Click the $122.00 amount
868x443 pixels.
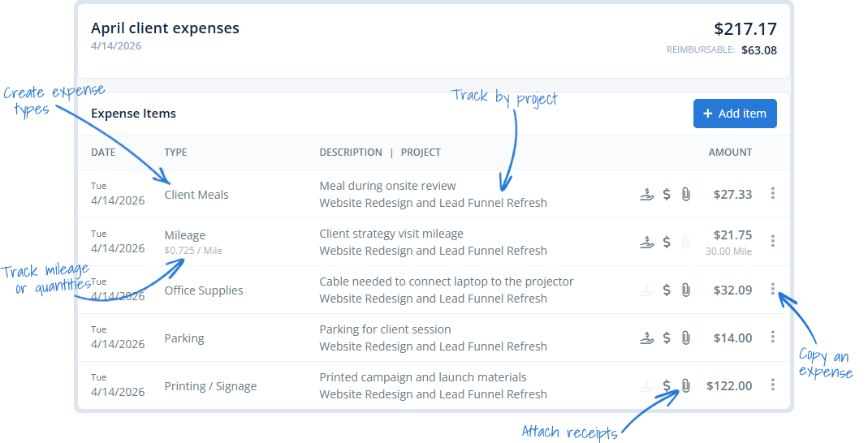click(x=729, y=386)
